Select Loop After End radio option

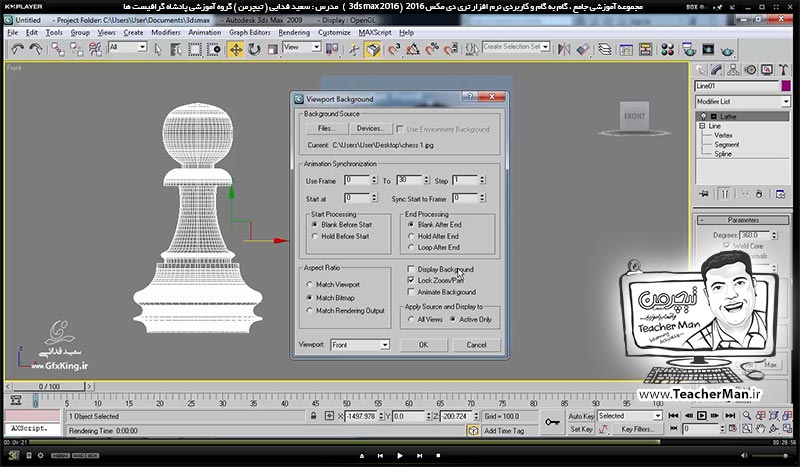coord(411,247)
